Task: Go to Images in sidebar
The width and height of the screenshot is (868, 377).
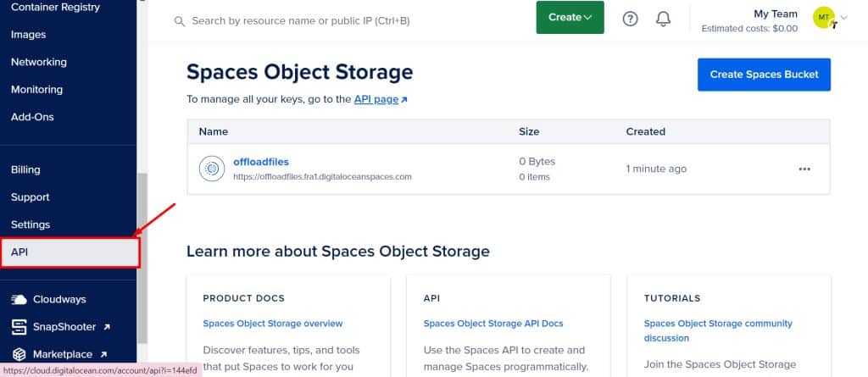Action: [28, 35]
